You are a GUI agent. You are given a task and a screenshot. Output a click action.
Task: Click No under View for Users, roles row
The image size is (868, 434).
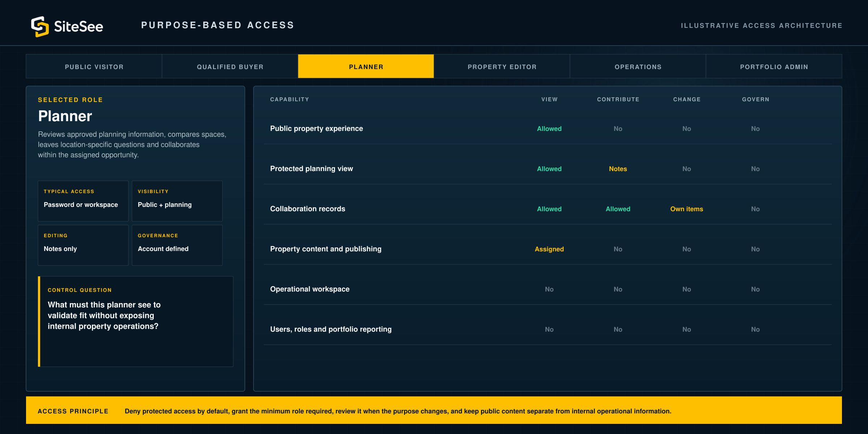point(549,329)
